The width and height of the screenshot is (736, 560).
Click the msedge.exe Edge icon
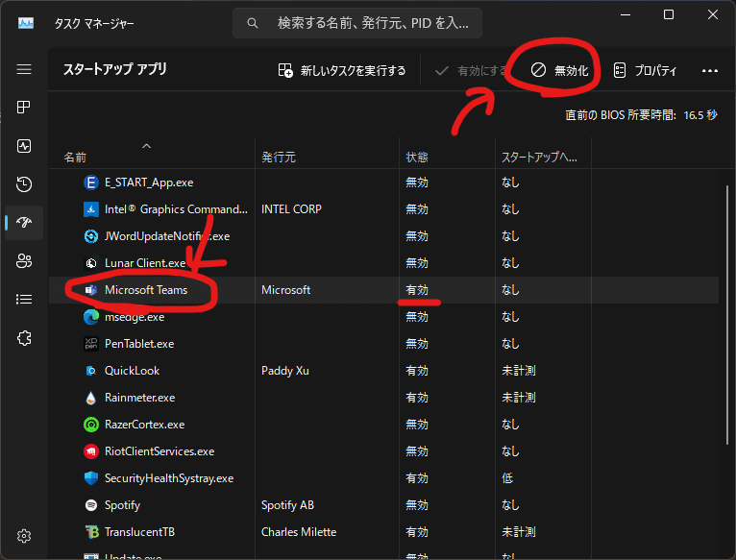tap(91, 317)
